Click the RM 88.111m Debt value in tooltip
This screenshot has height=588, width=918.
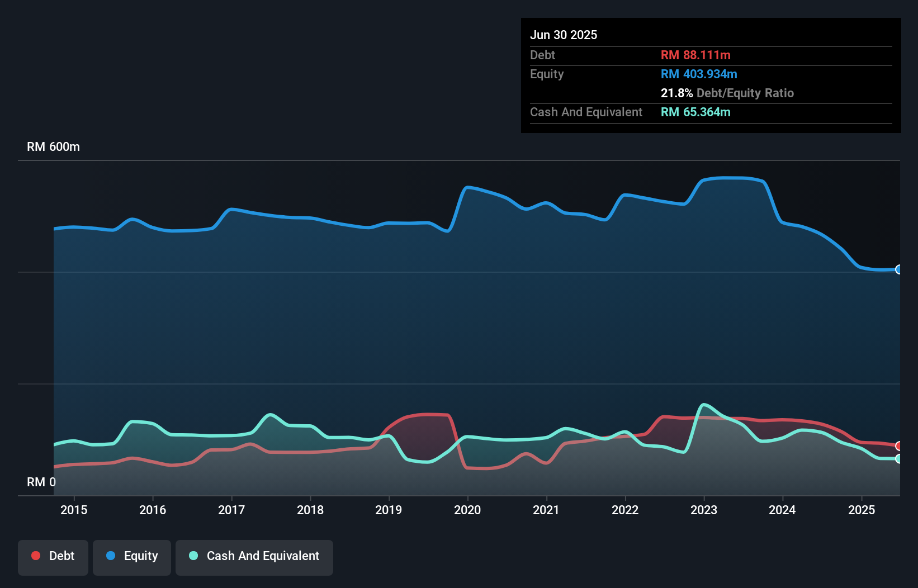pos(695,55)
